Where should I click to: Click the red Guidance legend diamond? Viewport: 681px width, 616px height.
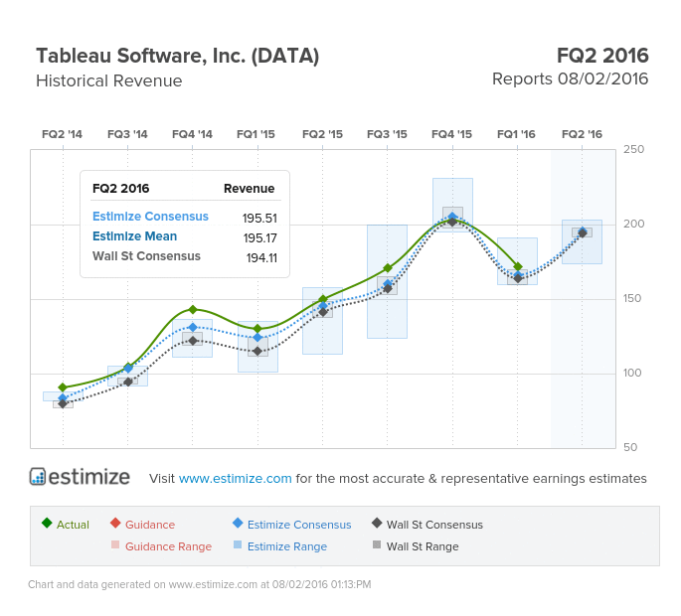tap(115, 523)
